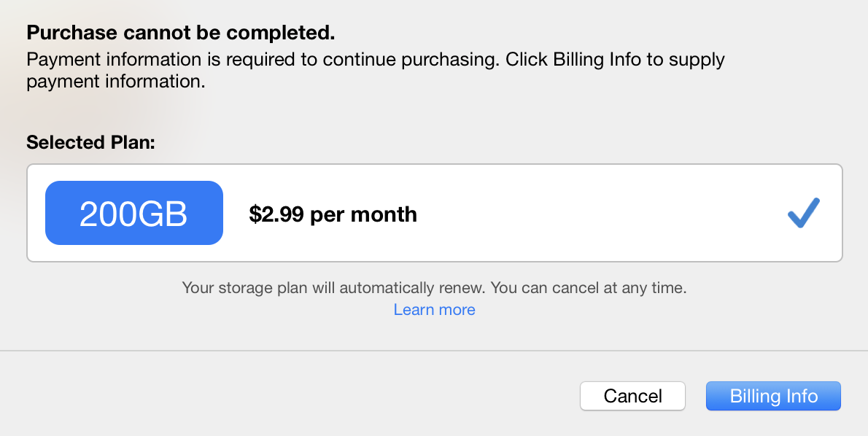The height and width of the screenshot is (436, 868).
Task: Click the $2.99 per month price
Action: 333,214
